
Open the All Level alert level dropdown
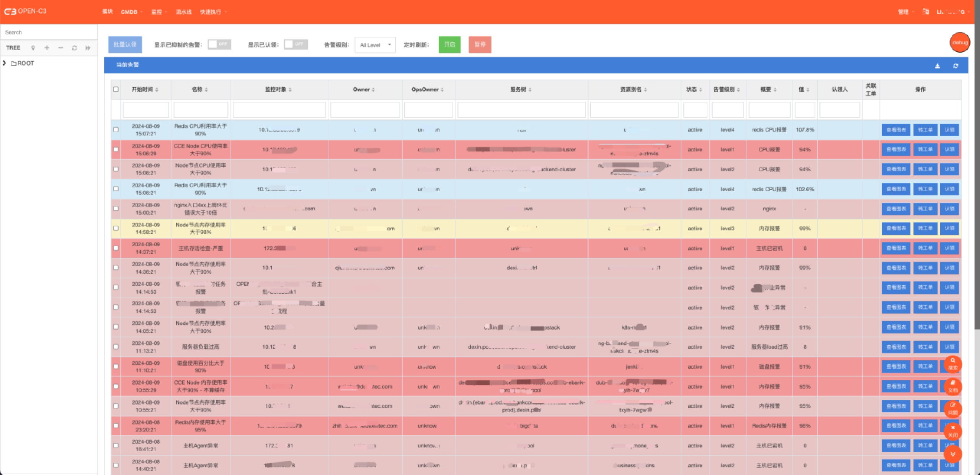pyautogui.click(x=375, y=45)
